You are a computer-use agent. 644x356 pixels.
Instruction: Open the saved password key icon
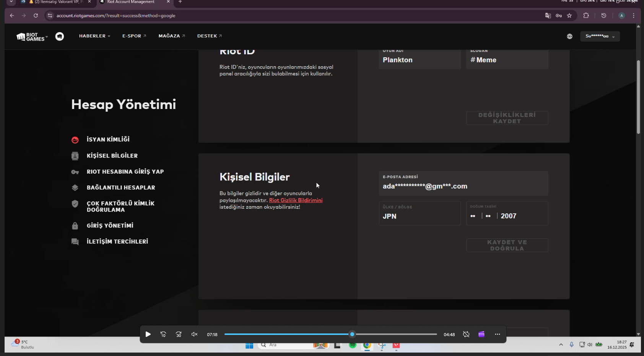[559, 16]
